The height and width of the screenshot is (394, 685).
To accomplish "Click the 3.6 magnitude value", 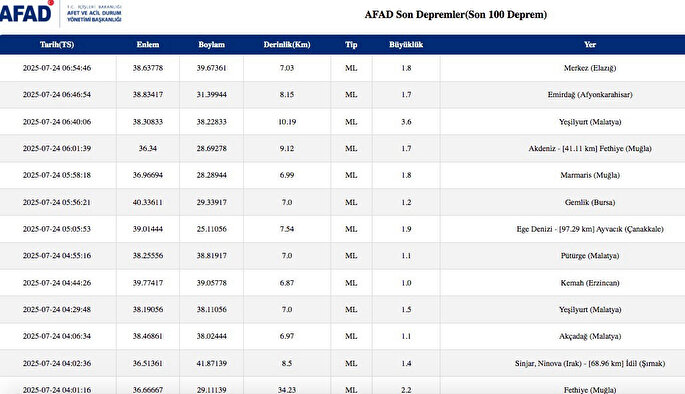I will [x=406, y=122].
